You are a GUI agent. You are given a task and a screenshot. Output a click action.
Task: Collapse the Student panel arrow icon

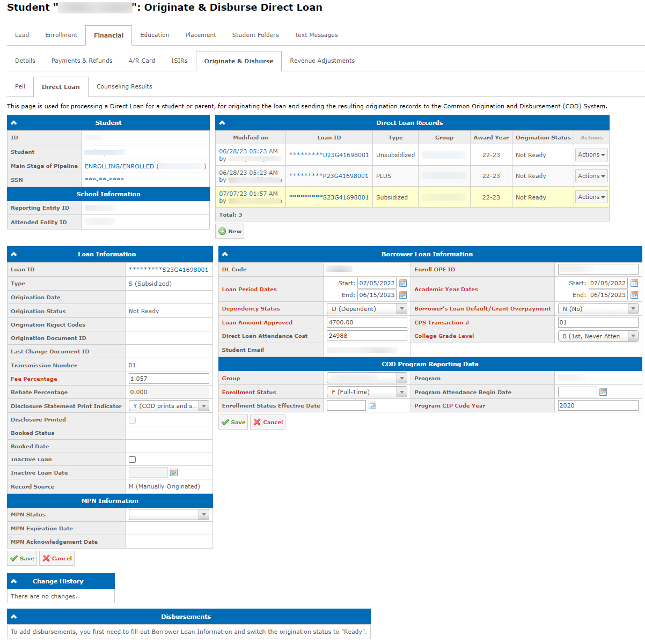[14, 123]
